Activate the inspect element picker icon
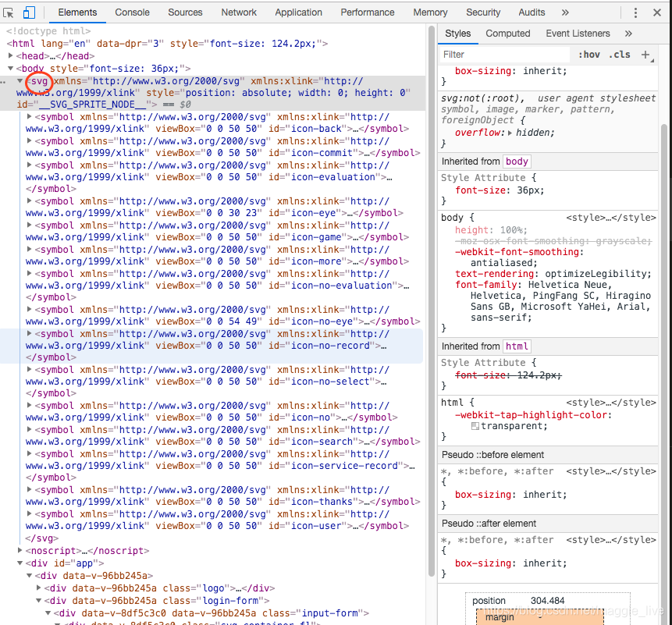The image size is (672, 625). [9, 12]
